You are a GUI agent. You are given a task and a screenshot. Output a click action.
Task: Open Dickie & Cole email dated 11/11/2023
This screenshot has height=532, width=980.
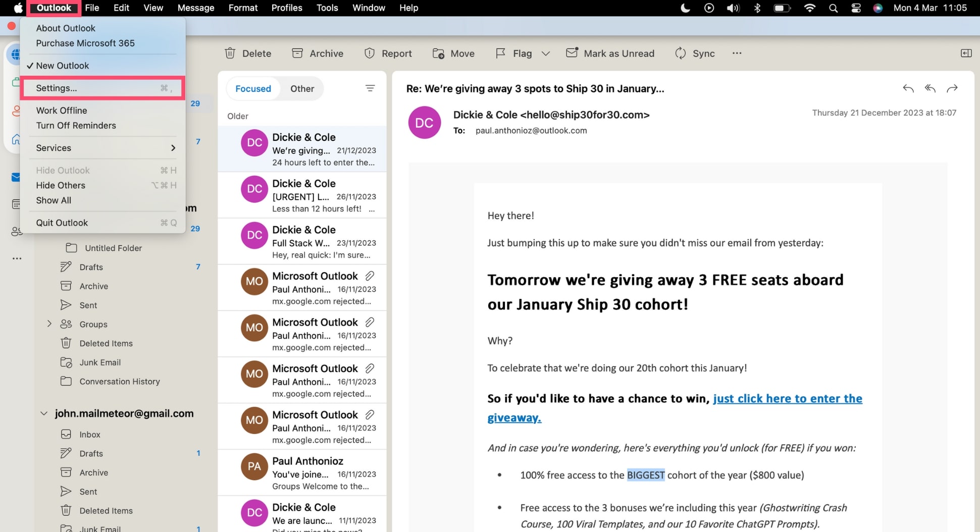(x=302, y=514)
